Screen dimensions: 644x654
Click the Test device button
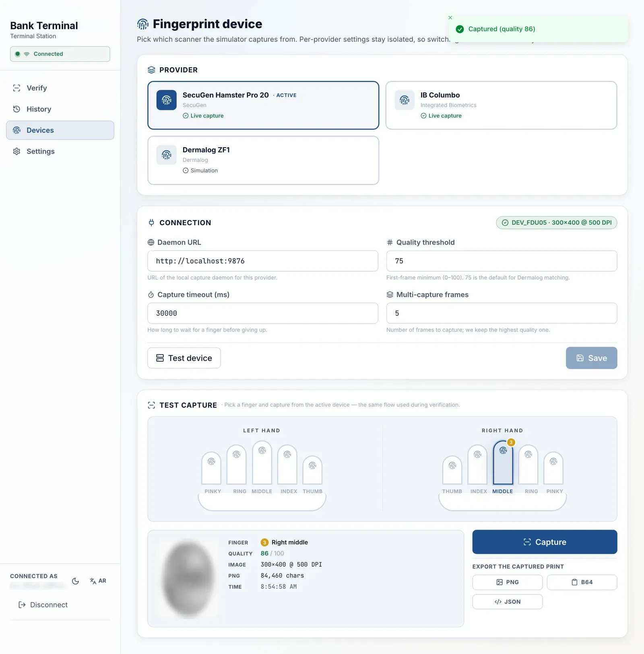[x=184, y=358]
